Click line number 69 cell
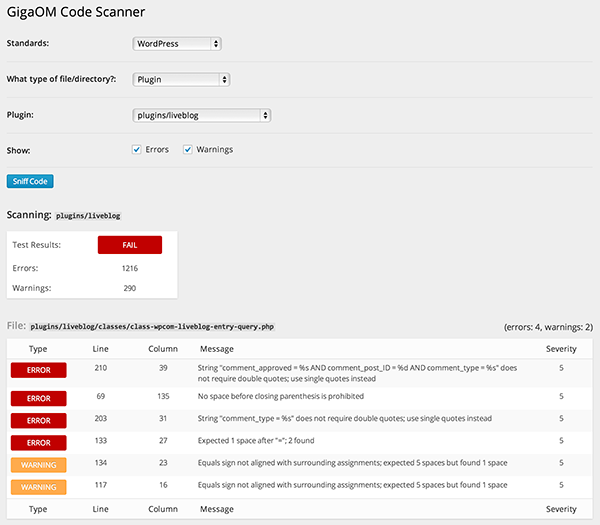600x525 pixels. [x=101, y=396]
